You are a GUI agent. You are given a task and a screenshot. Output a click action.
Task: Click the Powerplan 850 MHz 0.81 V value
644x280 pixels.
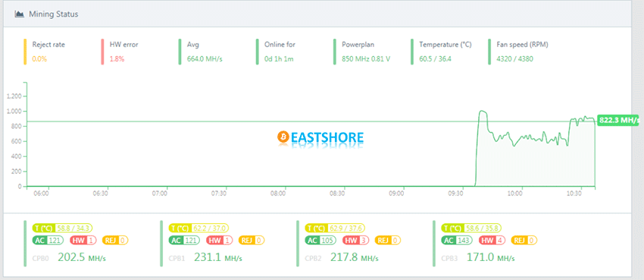[x=366, y=58]
